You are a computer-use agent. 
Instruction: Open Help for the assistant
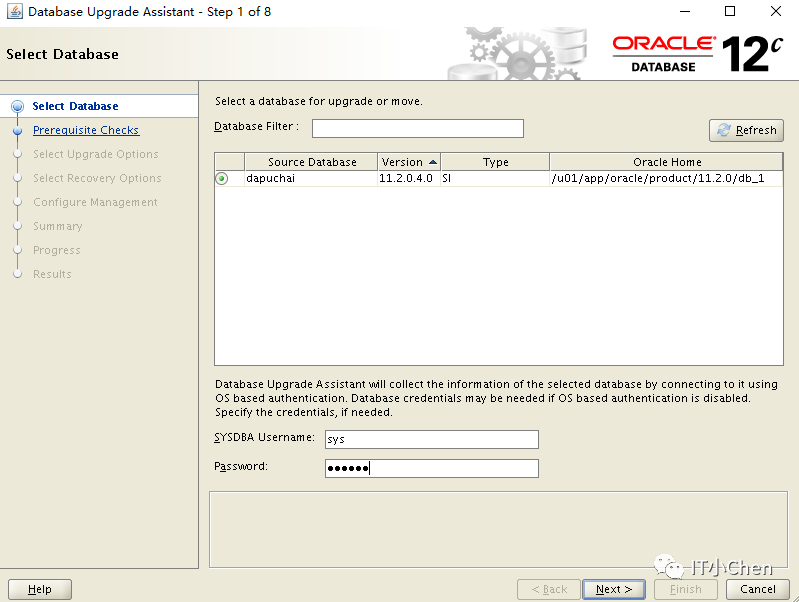pyautogui.click(x=40, y=589)
